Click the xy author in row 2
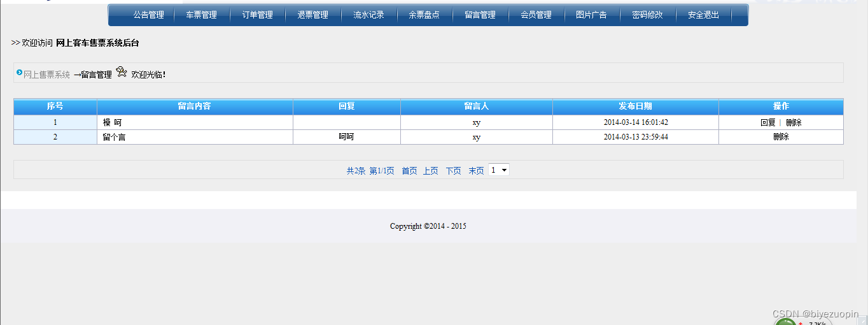This screenshot has width=868, height=325. [x=476, y=137]
